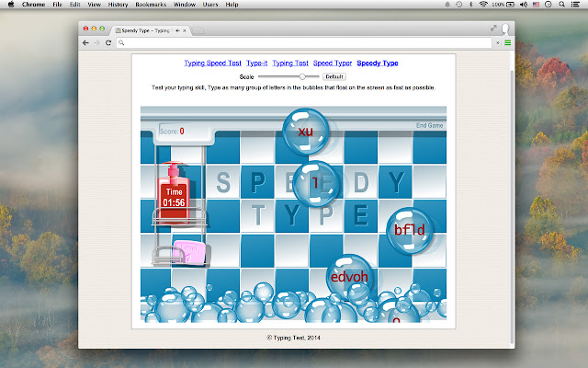Screen dimensions: 588x368
Task: Open the Type-it link
Action: (257, 63)
